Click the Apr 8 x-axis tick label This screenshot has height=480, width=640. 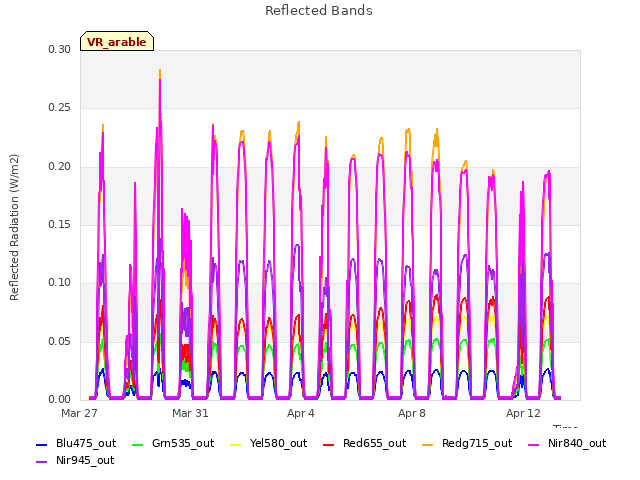pyautogui.click(x=412, y=413)
